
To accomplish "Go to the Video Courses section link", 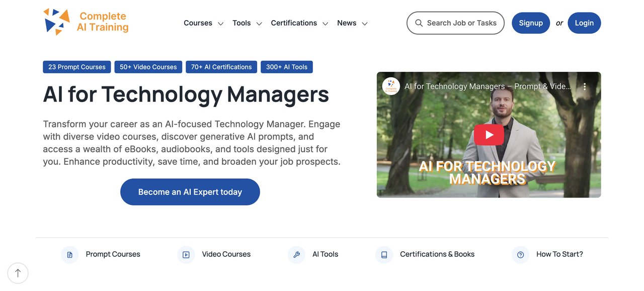I will click(x=226, y=254).
